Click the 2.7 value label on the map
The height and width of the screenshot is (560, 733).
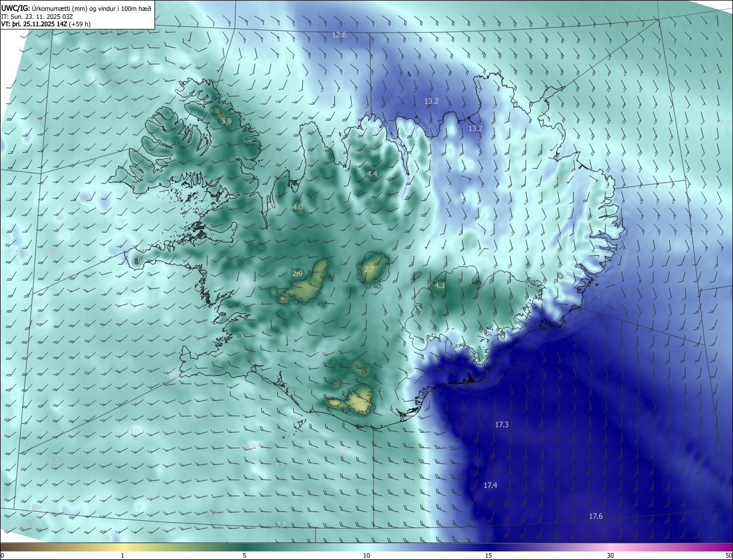(x=369, y=270)
